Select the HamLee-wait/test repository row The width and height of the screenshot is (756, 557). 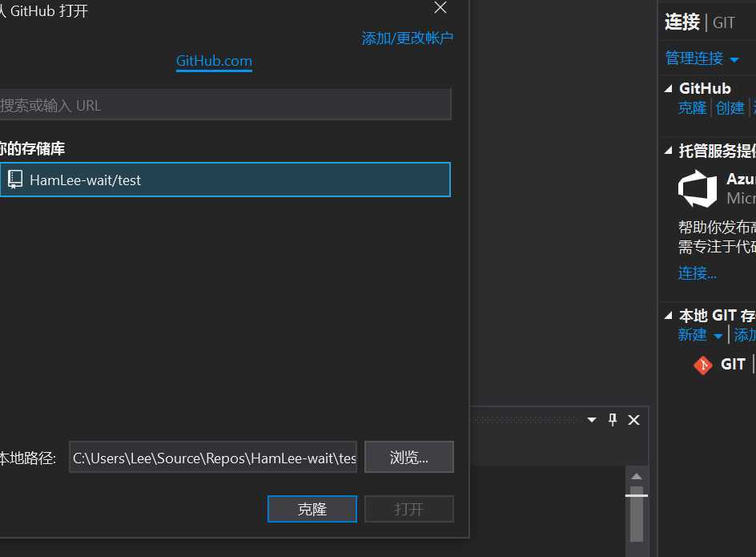point(225,180)
